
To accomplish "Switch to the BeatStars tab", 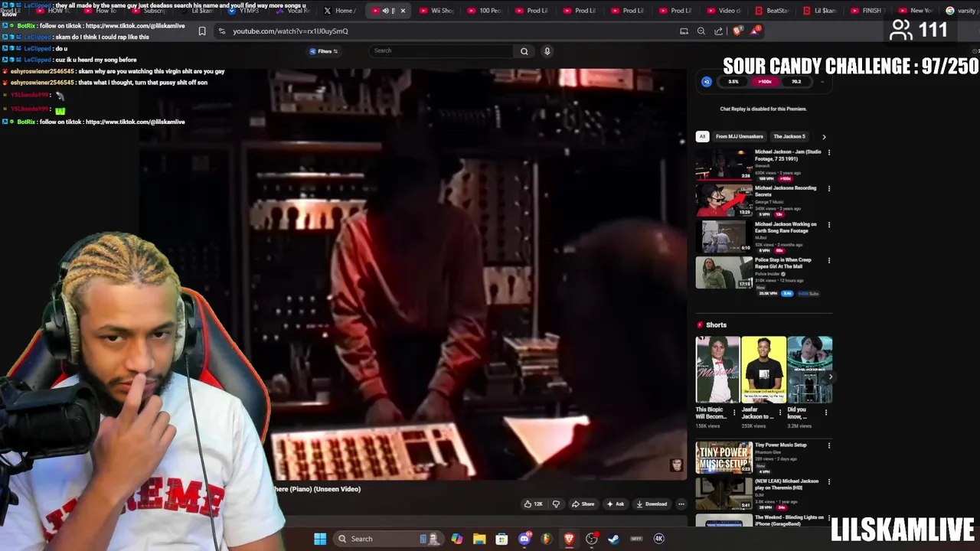I will (772, 11).
